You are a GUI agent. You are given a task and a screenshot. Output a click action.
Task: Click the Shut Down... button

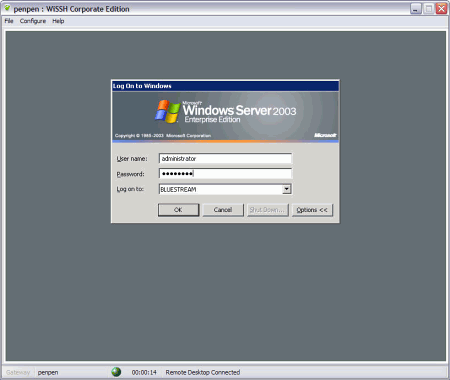click(x=268, y=210)
